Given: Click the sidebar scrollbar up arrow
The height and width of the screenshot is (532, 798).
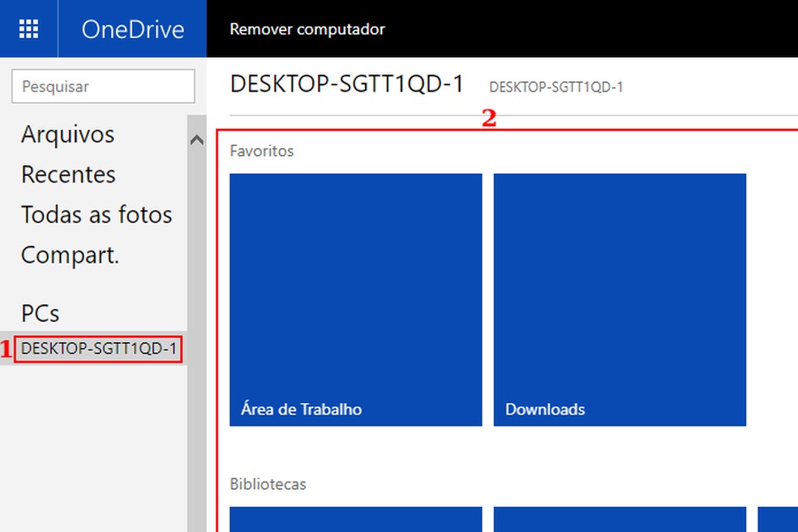Looking at the screenshot, I should pos(196,139).
